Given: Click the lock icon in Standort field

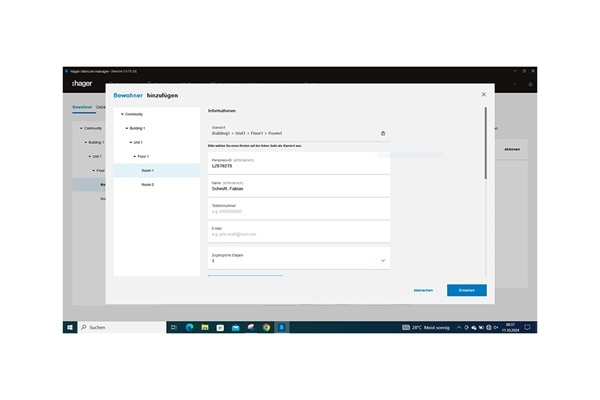Looking at the screenshot, I should (382, 133).
